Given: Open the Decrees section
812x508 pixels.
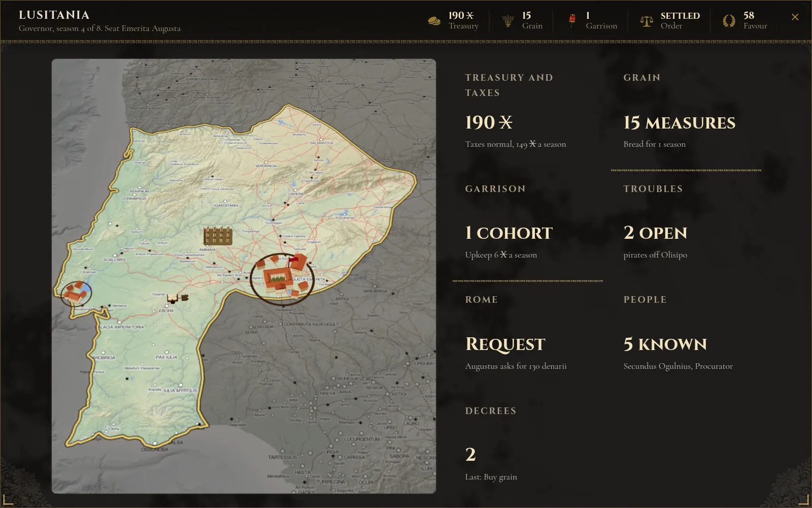Looking at the screenshot, I should click(x=528, y=448).
